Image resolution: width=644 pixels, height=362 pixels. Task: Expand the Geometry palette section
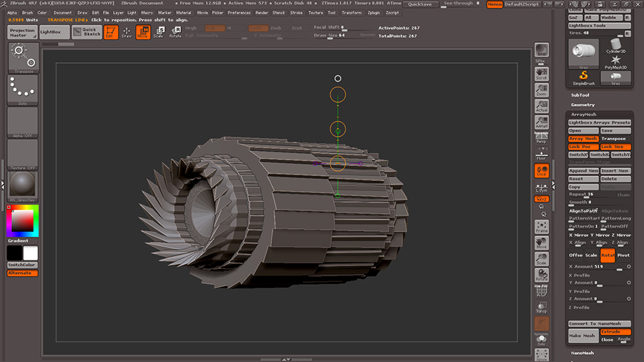[x=582, y=104]
